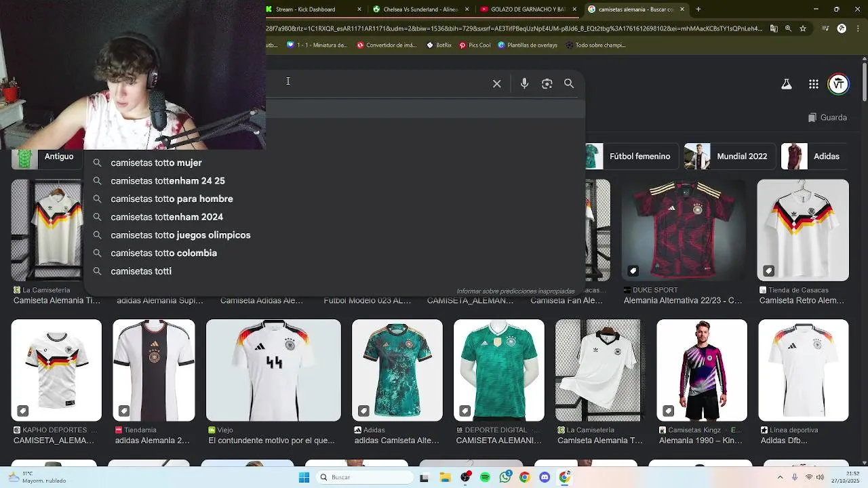Clear the search box with the X icon

(x=497, y=83)
